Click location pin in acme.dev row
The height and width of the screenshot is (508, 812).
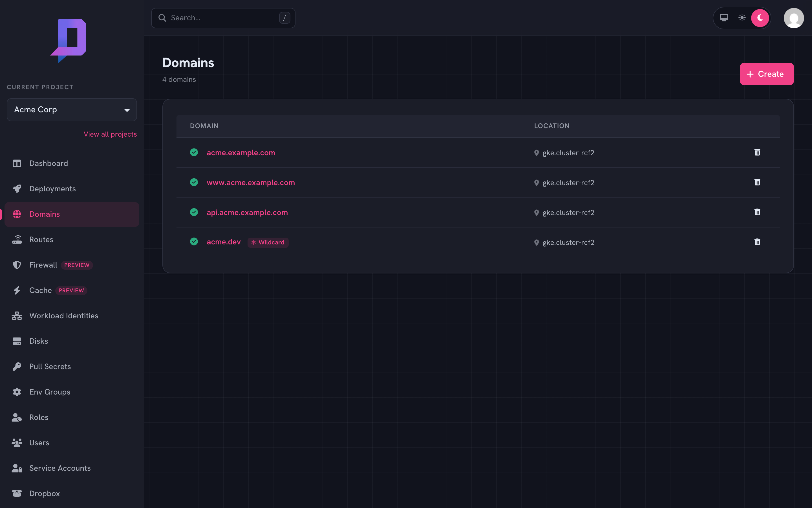click(x=537, y=243)
